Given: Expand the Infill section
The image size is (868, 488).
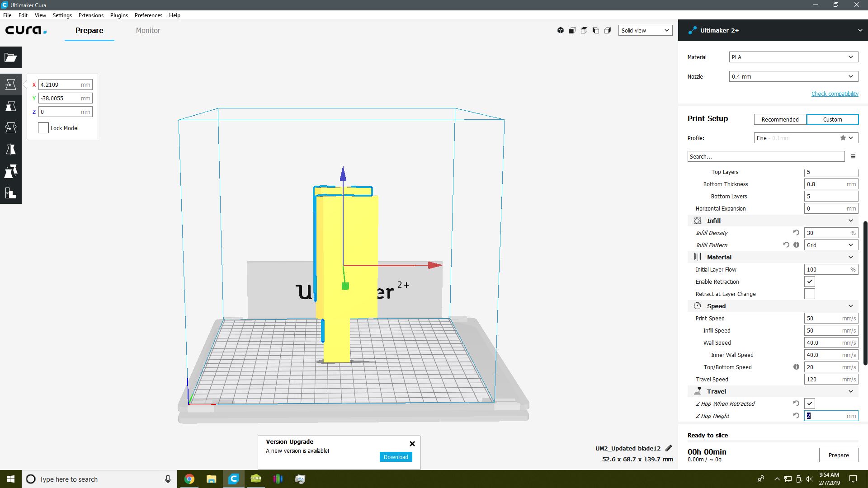Looking at the screenshot, I should [851, 221].
